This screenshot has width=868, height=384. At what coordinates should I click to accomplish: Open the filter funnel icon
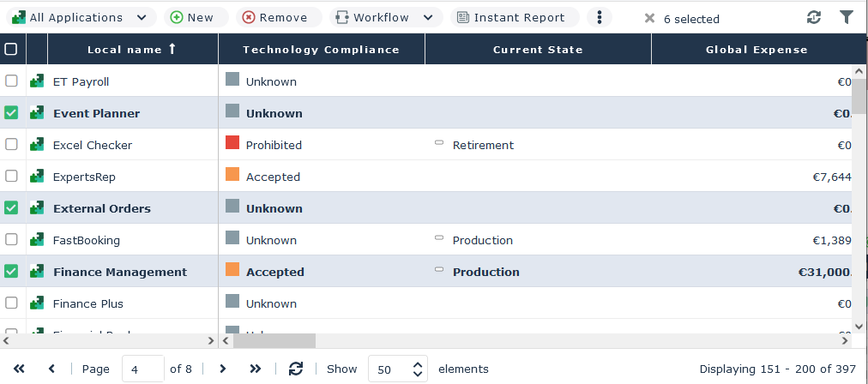(847, 17)
